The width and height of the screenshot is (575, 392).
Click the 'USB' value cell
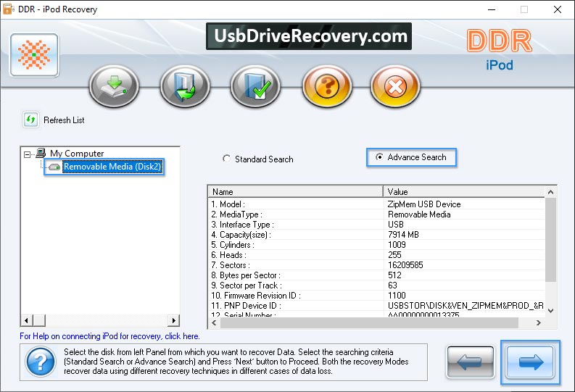(x=396, y=225)
